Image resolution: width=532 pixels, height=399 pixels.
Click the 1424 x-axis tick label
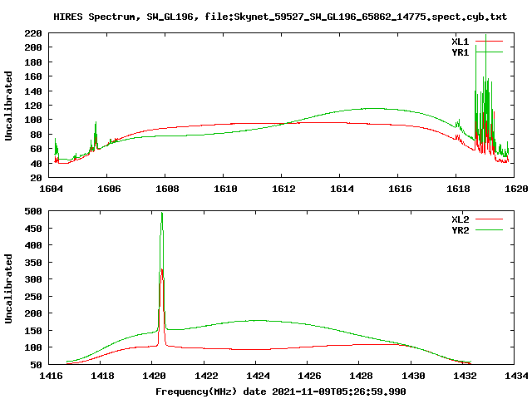pyautogui.click(x=258, y=376)
